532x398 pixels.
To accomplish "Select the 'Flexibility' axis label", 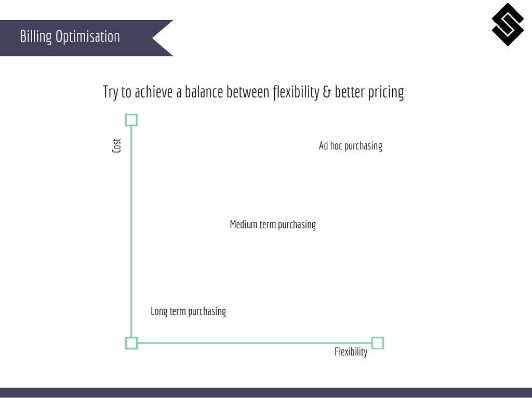I will tap(351, 352).
